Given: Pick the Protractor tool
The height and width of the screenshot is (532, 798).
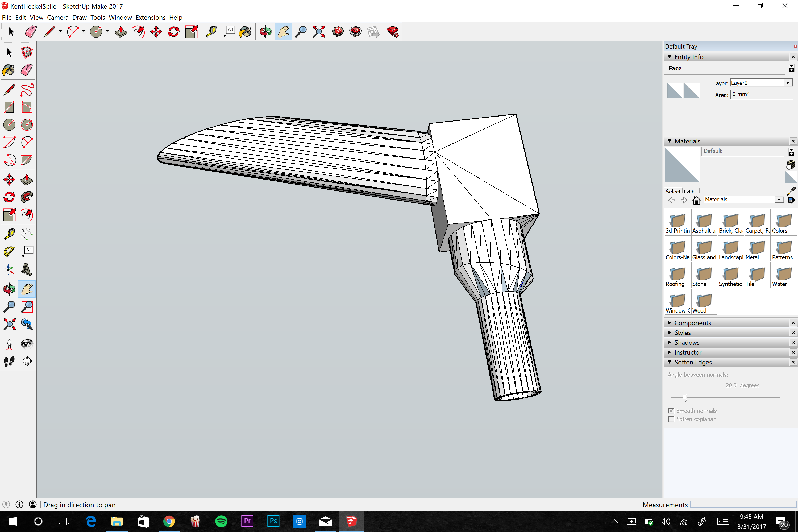Looking at the screenshot, I should [x=9, y=251].
